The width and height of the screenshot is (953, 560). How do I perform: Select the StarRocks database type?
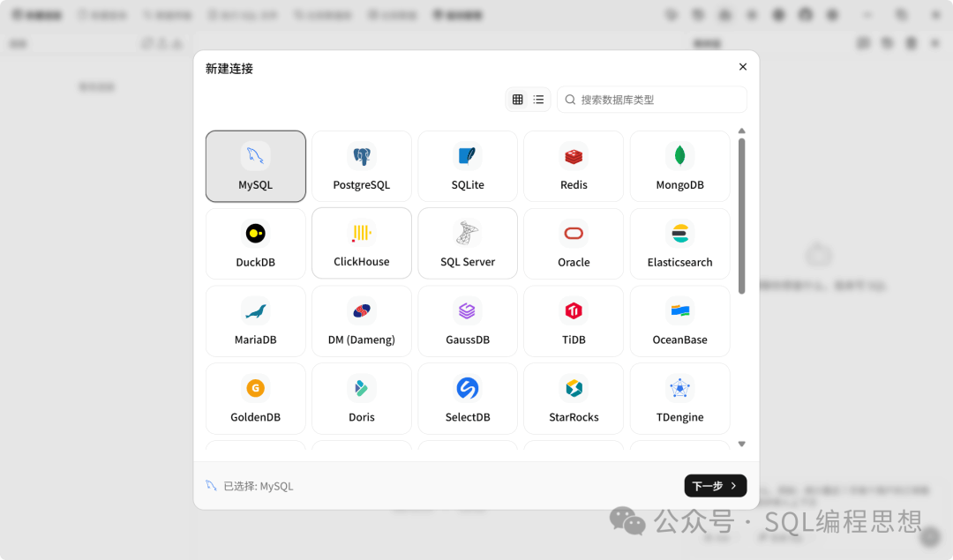(x=574, y=399)
